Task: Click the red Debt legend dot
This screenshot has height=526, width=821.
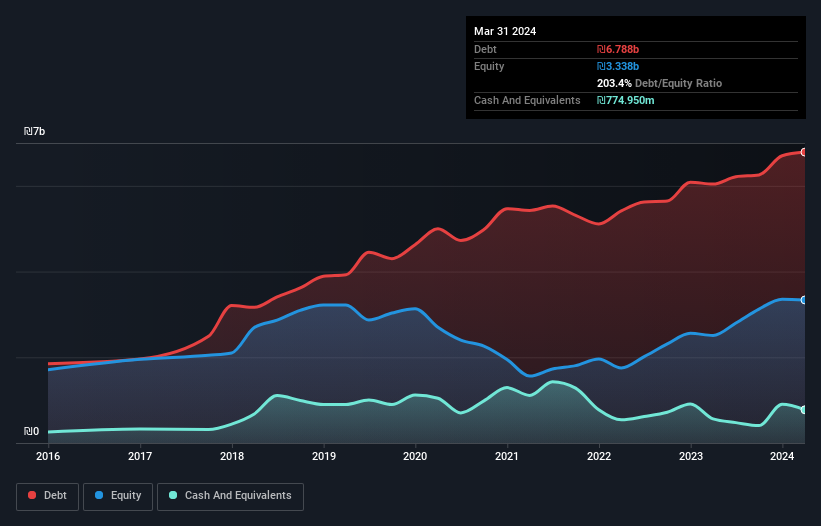Action: (x=32, y=495)
